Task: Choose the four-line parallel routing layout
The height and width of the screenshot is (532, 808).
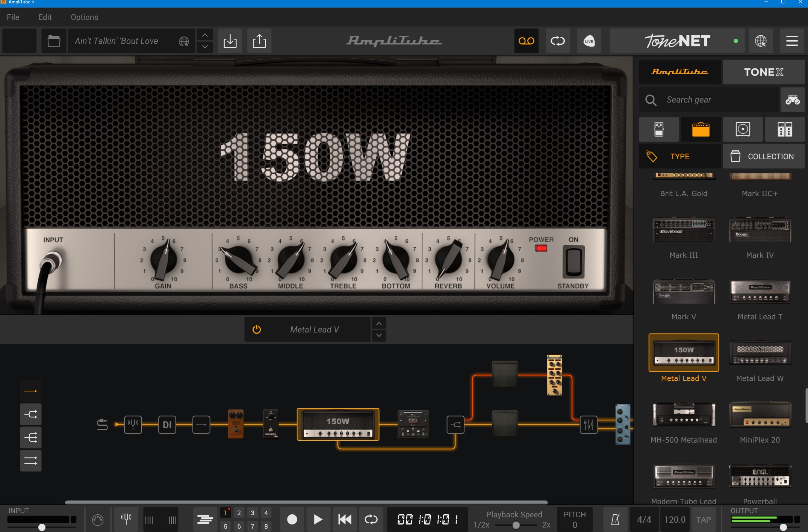Action: point(31,460)
